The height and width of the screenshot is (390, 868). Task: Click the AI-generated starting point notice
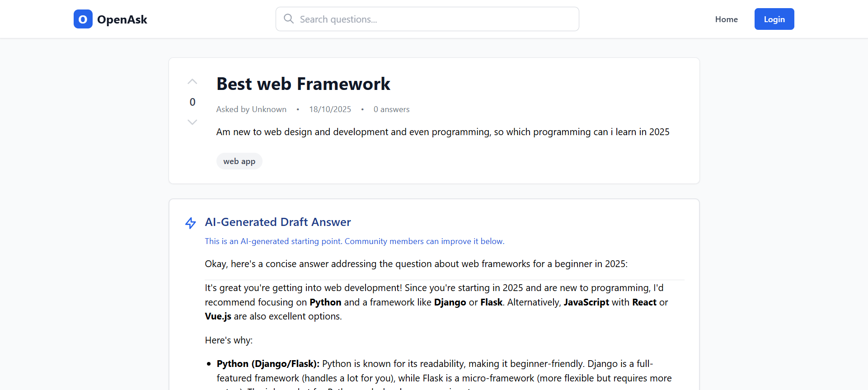pos(354,241)
